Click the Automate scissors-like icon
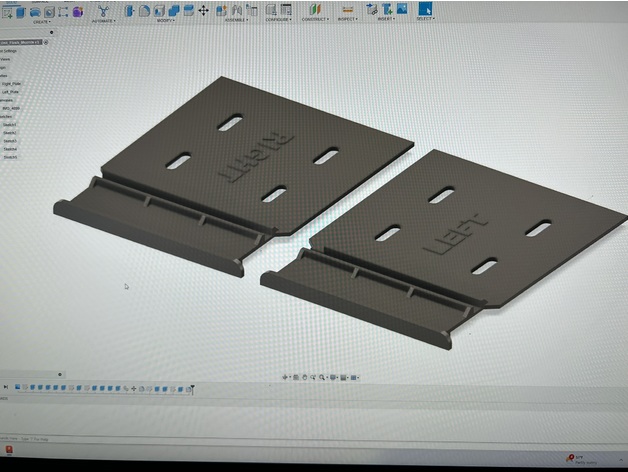The height and width of the screenshot is (472, 628). click(x=103, y=10)
